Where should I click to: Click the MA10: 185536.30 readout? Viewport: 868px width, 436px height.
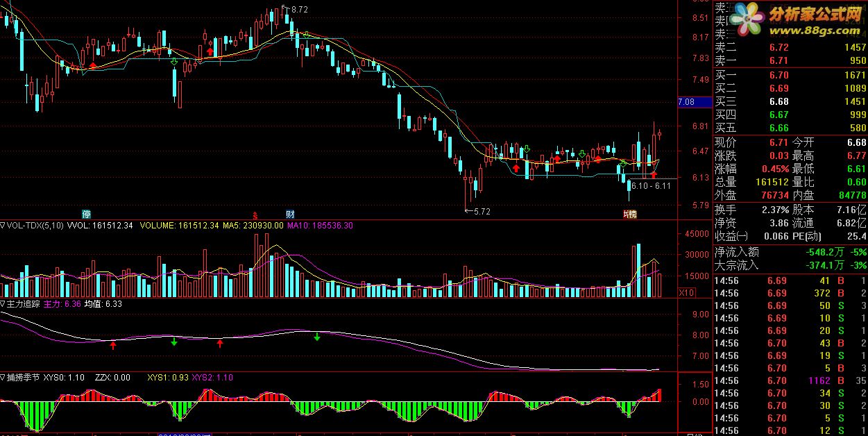coord(320,226)
